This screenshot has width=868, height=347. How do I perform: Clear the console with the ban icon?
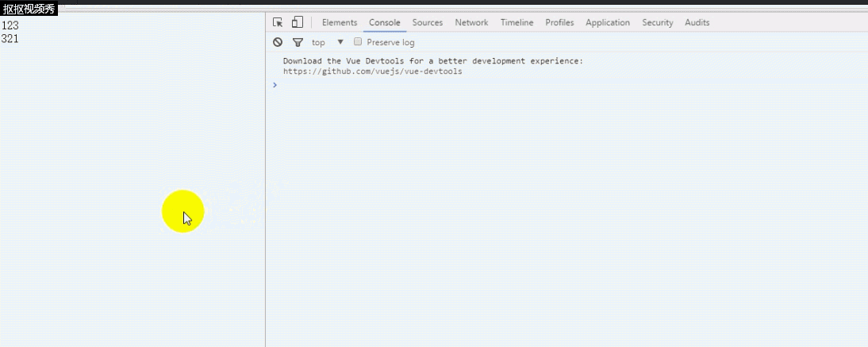pyautogui.click(x=278, y=42)
